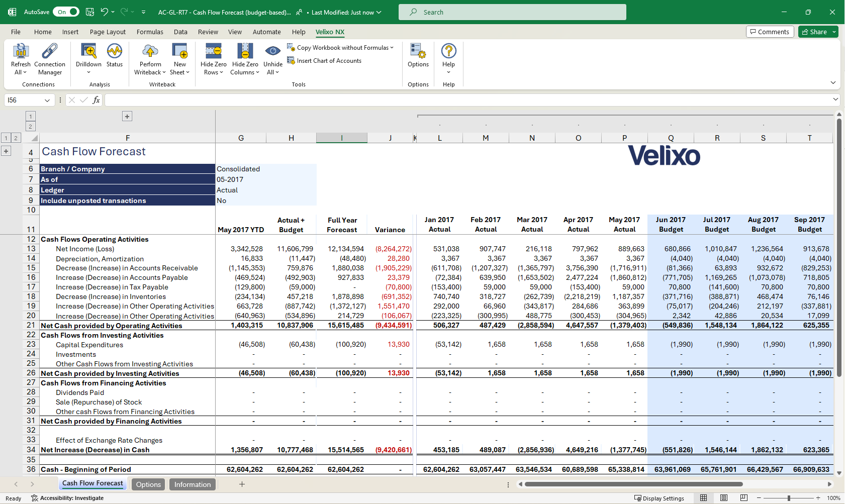The height and width of the screenshot is (504, 845).
Task: Select row 21 header
Action: point(31,325)
